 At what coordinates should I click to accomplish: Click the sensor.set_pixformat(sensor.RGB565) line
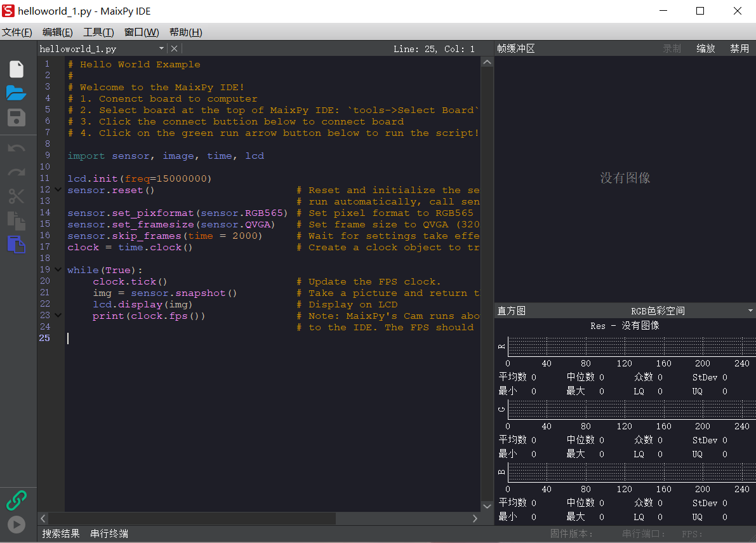(178, 213)
